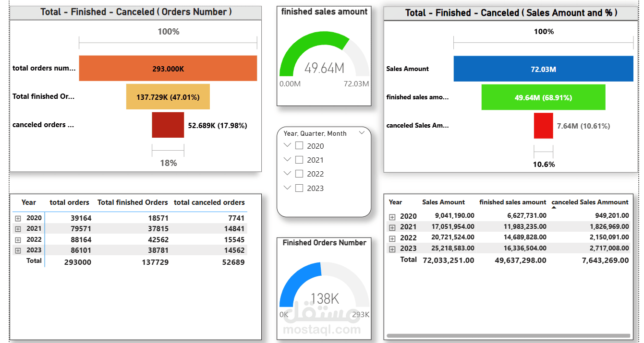Click the 72,033,251.00 total sales cell
The height and width of the screenshot is (343, 644).
point(449,260)
